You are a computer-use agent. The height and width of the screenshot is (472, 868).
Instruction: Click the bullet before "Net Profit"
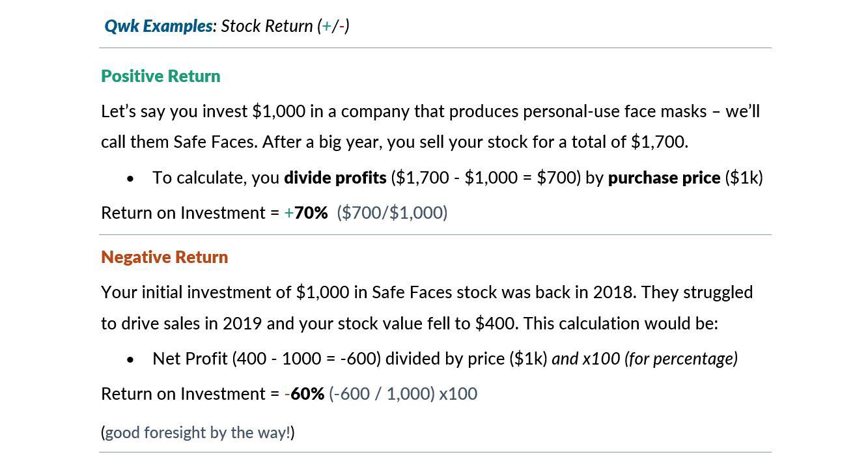132,359
